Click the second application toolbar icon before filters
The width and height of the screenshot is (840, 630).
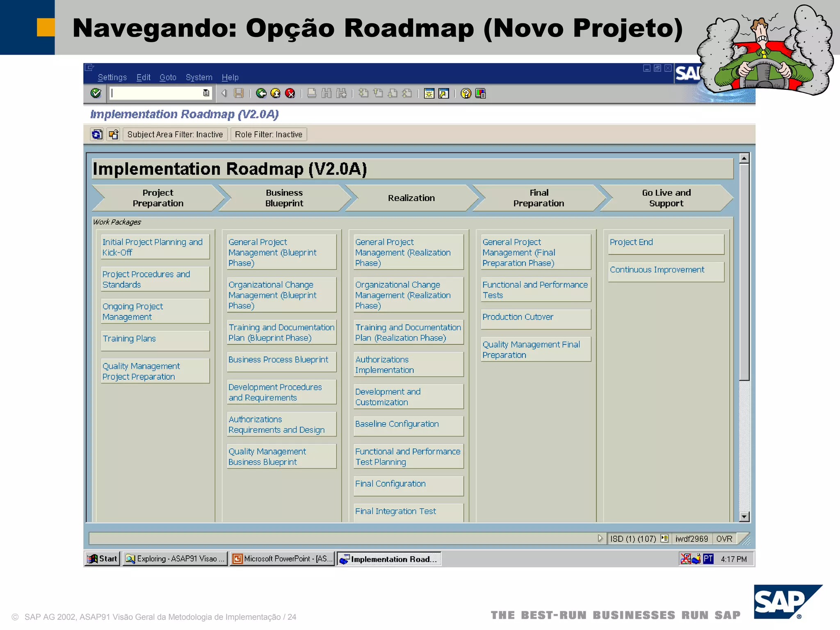[x=113, y=134]
